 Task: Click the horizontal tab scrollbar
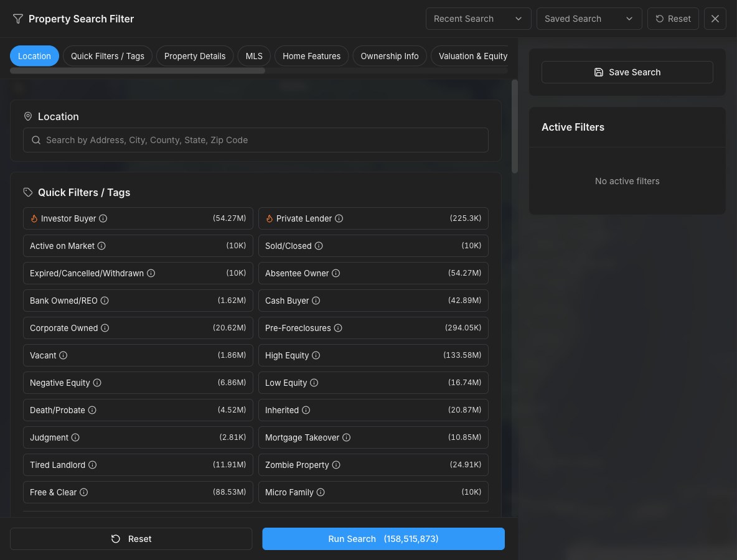coord(138,70)
